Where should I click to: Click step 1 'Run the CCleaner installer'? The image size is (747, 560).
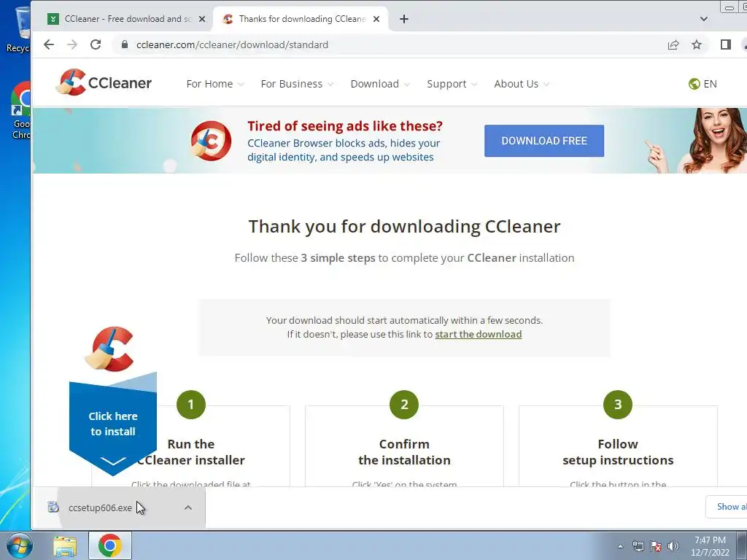click(x=190, y=452)
